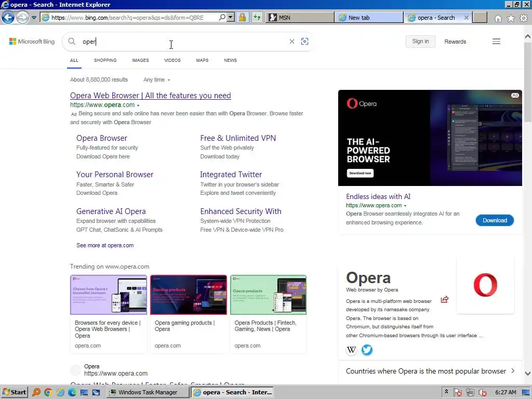Viewport: 532px width, 399px height.
Task: Select the IMAGES results tab
Action: point(140,60)
